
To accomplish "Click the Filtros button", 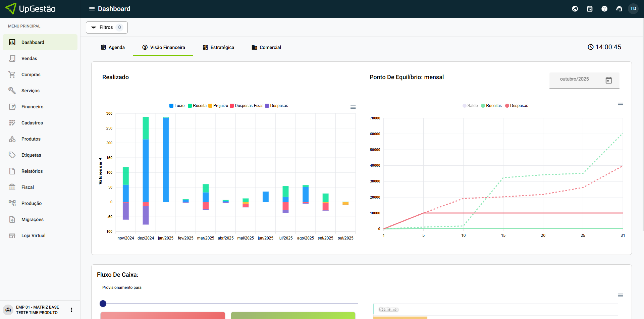I will pyautogui.click(x=107, y=28).
